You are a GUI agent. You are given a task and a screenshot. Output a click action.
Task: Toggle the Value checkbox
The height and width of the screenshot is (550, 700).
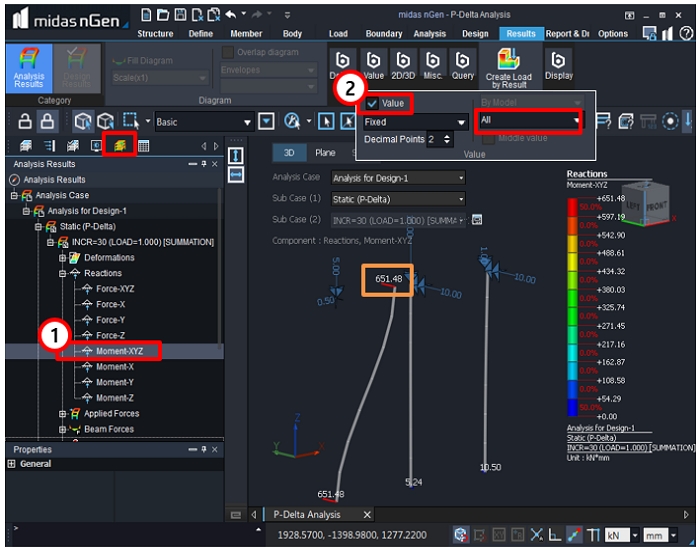click(x=372, y=103)
